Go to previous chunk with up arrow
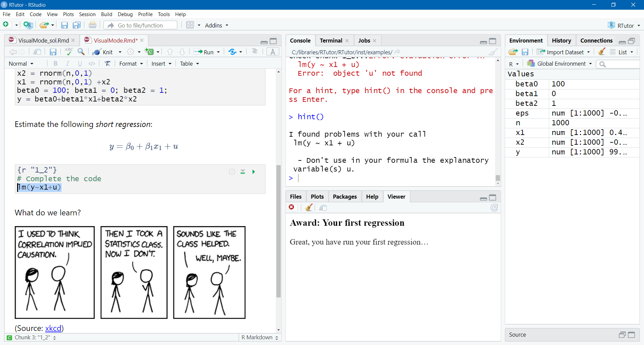Image resolution: width=644 pixels, height=345 pixels. coord(170,52)
